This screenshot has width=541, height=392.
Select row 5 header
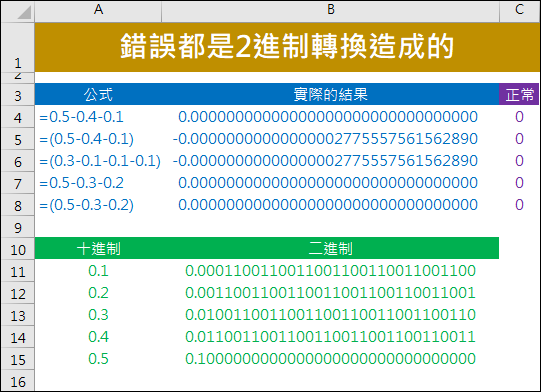(x=17, y=139)
